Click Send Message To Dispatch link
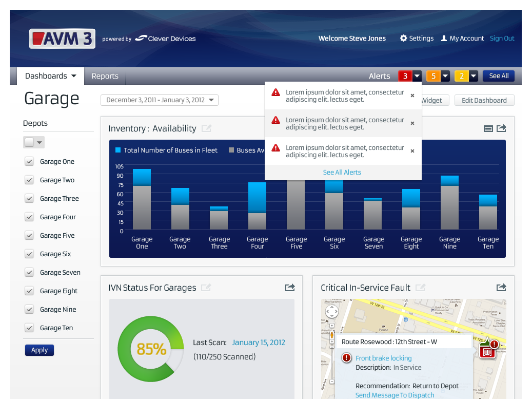The width and height of the screenshot is (532, 399). tap(395, 395)
